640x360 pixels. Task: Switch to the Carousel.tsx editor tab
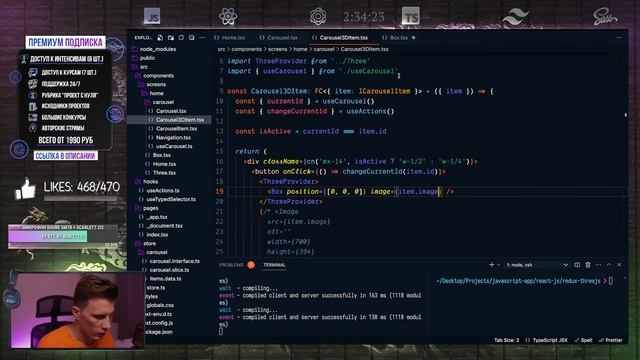pyautogui.click(x=279, y=38)
